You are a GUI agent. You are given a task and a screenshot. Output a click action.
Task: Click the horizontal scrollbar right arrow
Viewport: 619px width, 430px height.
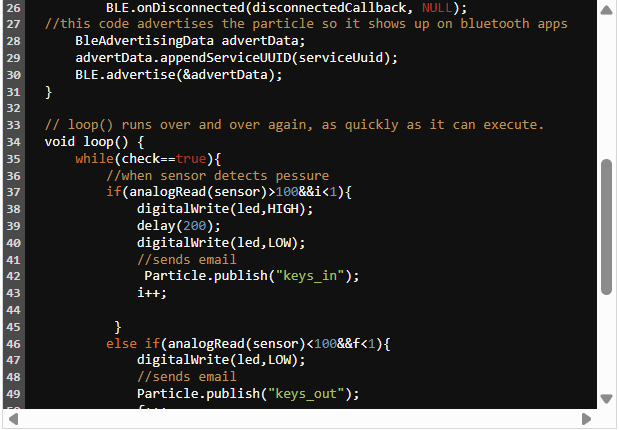(587, 419)
